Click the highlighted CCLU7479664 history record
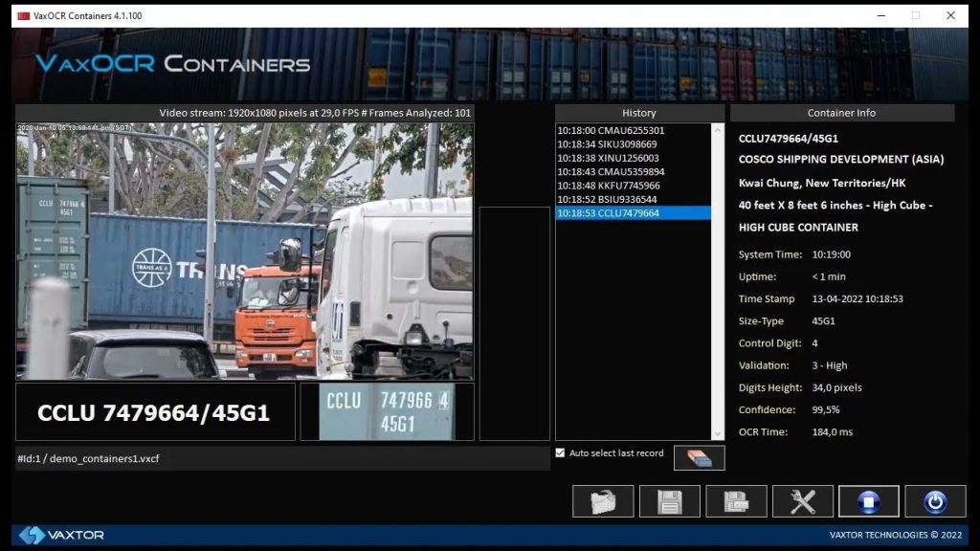The image size is (980, 551). 608,213
